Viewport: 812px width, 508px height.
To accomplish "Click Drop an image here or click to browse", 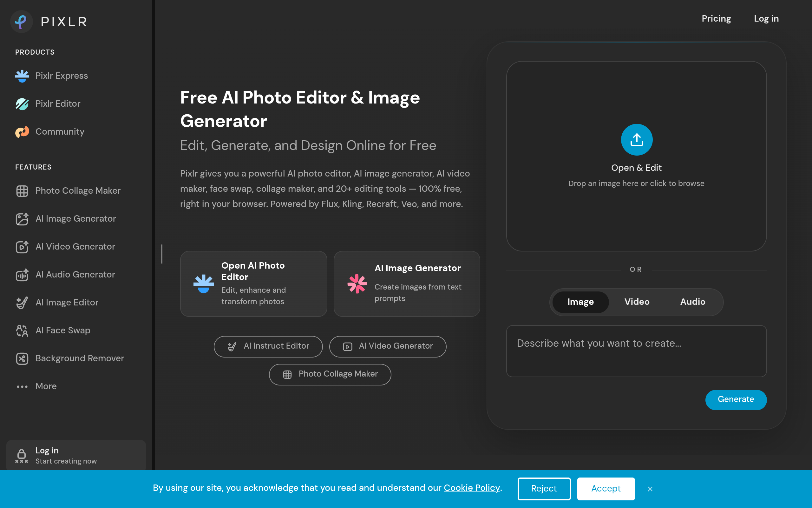I will pos(636,184).
